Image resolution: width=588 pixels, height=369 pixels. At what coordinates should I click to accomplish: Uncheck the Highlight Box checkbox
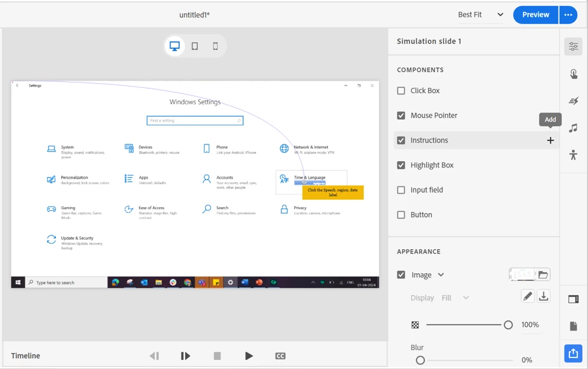pos(401,165)
